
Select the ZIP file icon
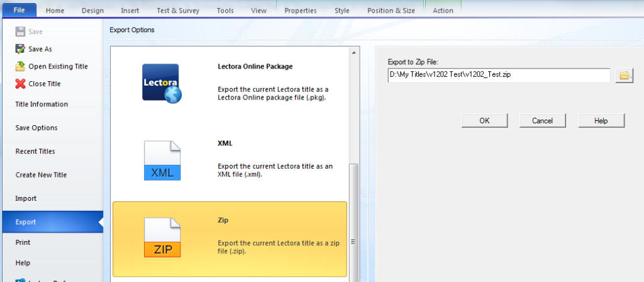pos(162,237)
